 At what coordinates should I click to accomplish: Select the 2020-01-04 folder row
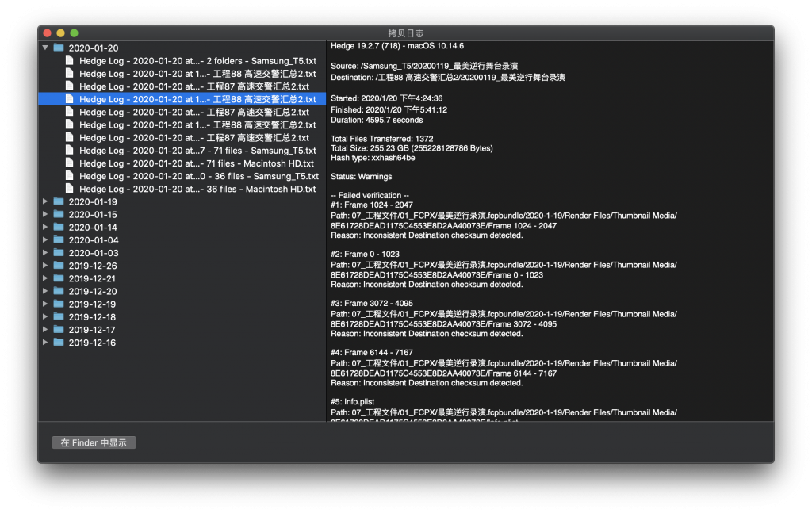93,240
